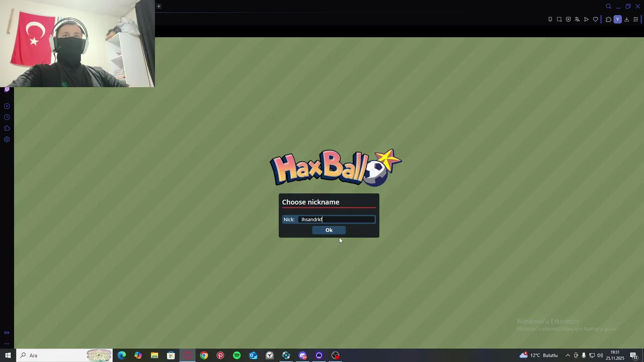The width and height of the screenshot is (644, 362).
Task: Open the settings gear icon in sidebar
Action: click(x=7, y=139)
